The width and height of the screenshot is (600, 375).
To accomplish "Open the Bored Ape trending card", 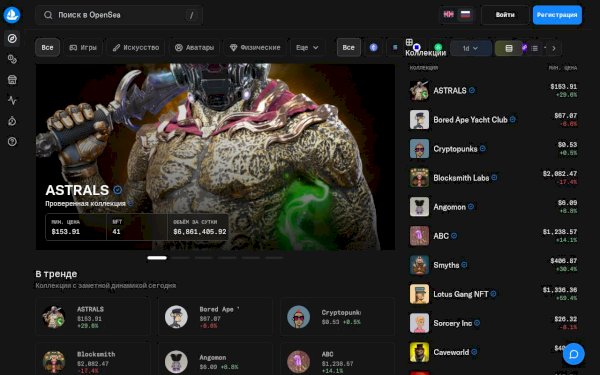I will [x=215, y=317].
